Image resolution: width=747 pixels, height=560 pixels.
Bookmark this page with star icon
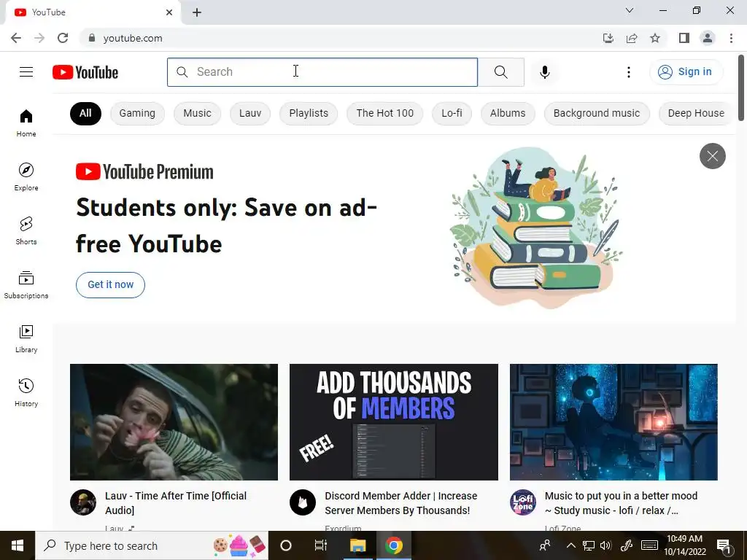tap(655, 38)
